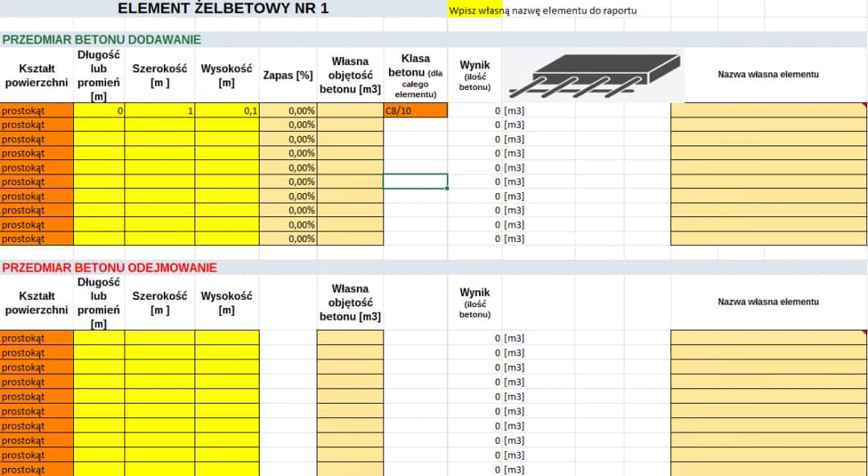Open the first prostokąt shape dropdown
Image resolution: width=868 pixels, height=476 pixels.
coord(35,110)
